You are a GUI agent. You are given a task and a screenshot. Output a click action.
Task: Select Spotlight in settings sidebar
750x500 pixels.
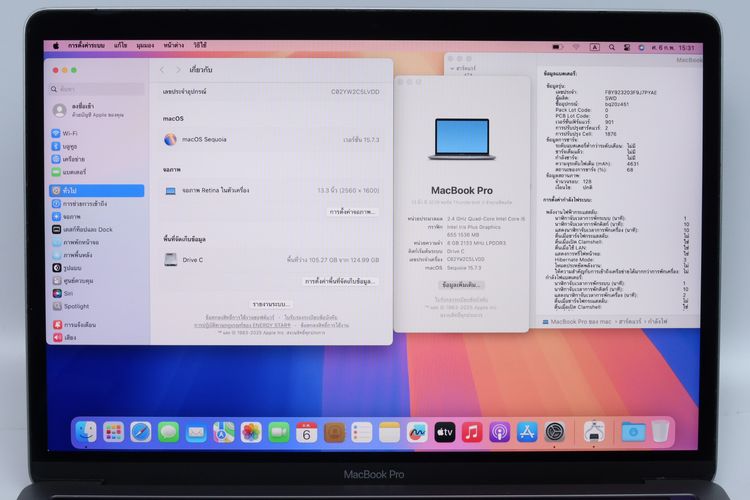pyautogui.click(x=97, y=306)
